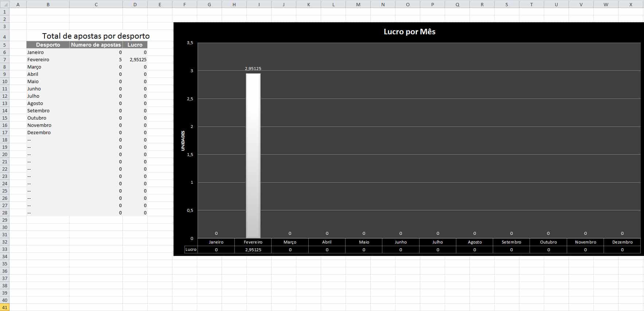The width and height of the screenshot is (644, 311).
Task: Select the UNIDADES vertical axis title
Action: (x=183, y=141)
